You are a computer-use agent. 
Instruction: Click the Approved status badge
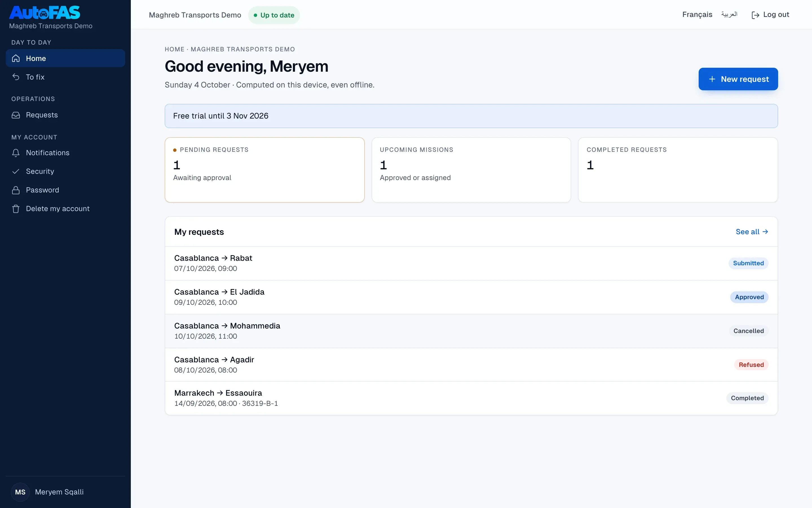749,297
